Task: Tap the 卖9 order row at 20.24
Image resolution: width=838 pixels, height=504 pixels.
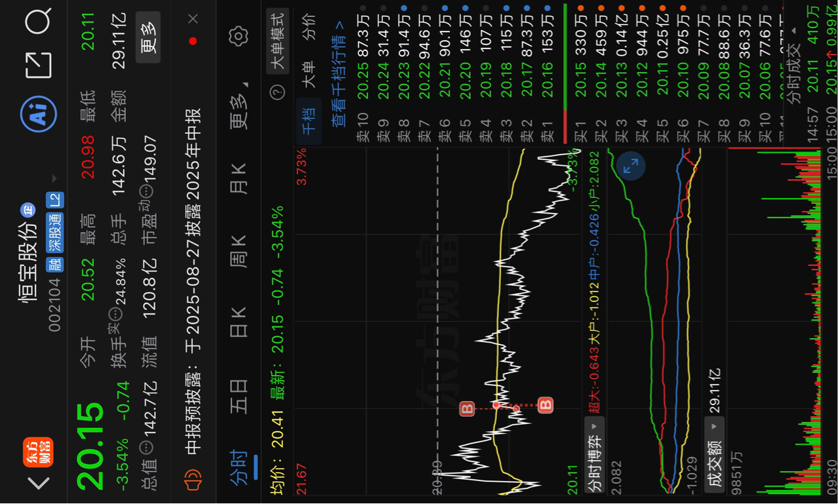Action: click(x=384, y=74)
